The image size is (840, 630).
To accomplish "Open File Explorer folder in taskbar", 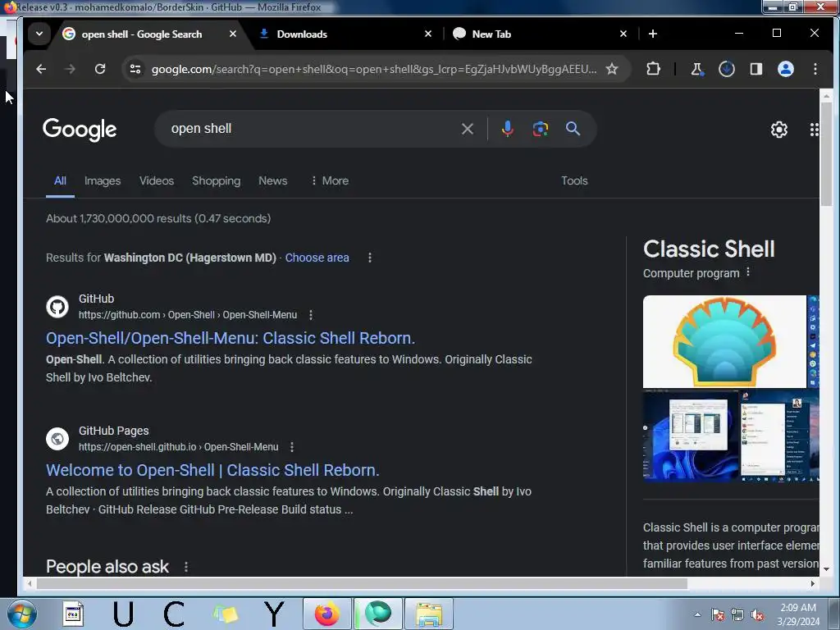I will pyautogui.click(x=429, y=614).
